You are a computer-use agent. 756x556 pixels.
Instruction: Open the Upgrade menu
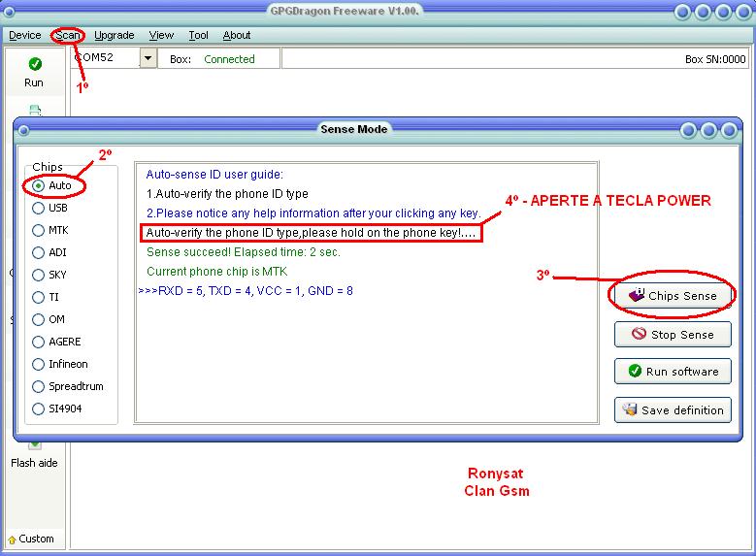pos(115,35)
